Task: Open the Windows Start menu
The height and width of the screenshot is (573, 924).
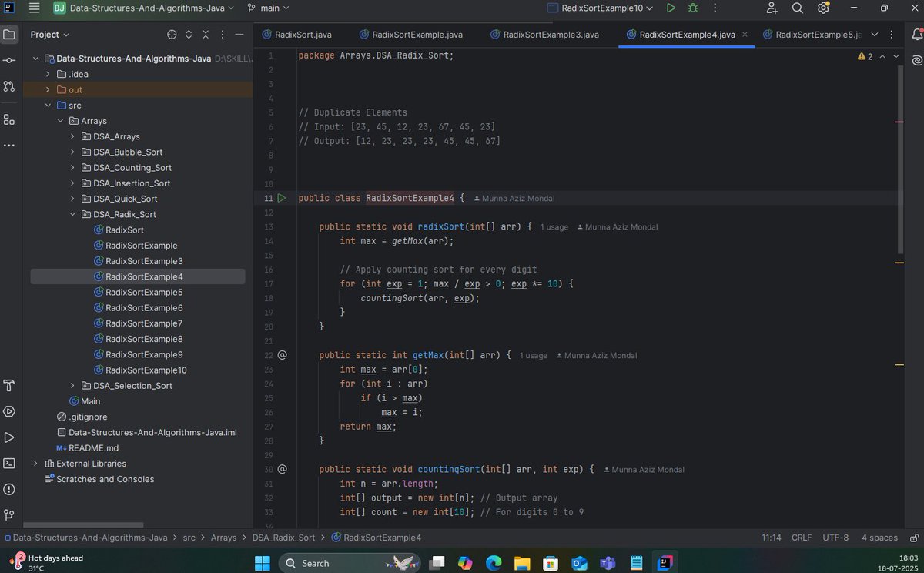Action: pyautogui.click(x=261, y=563)
